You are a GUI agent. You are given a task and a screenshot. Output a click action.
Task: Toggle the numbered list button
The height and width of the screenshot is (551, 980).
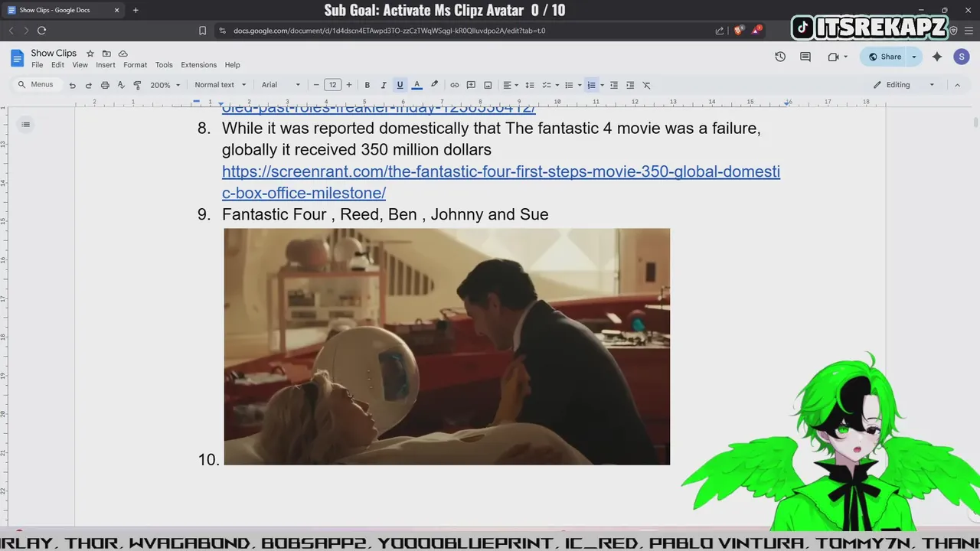(x=591, y=85)
